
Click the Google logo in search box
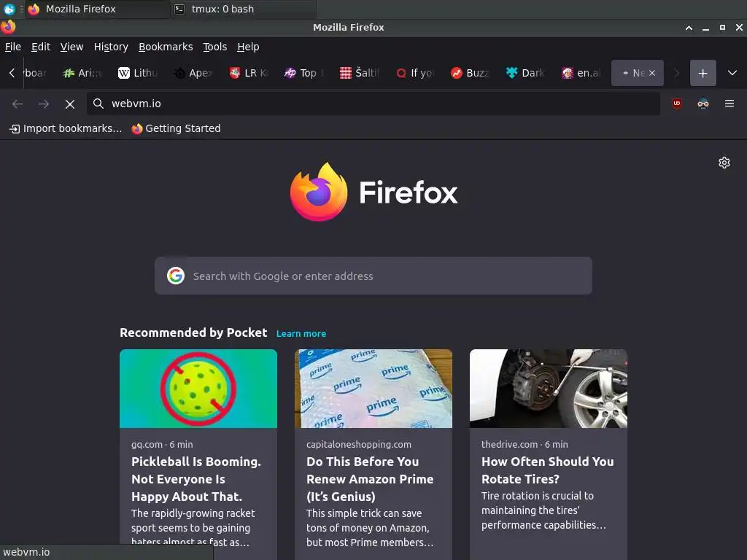tap(175, 275)
